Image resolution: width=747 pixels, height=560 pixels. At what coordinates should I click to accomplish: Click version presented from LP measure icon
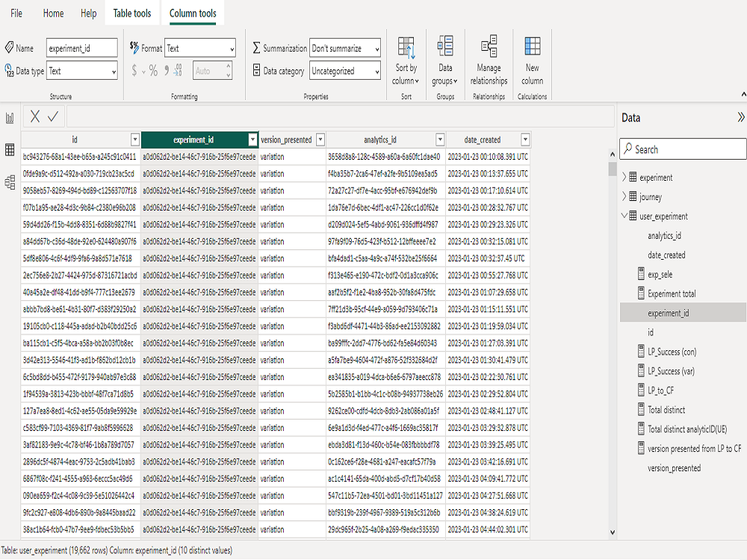pos(641,448)
